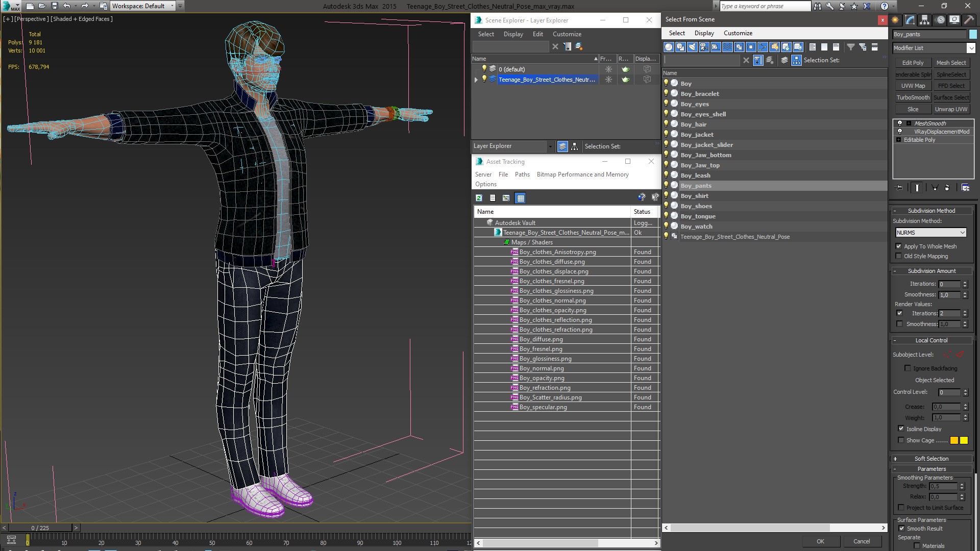Open the Select tab in panel
Viewport: 980px width, 551px height.
tap(485, 34)
